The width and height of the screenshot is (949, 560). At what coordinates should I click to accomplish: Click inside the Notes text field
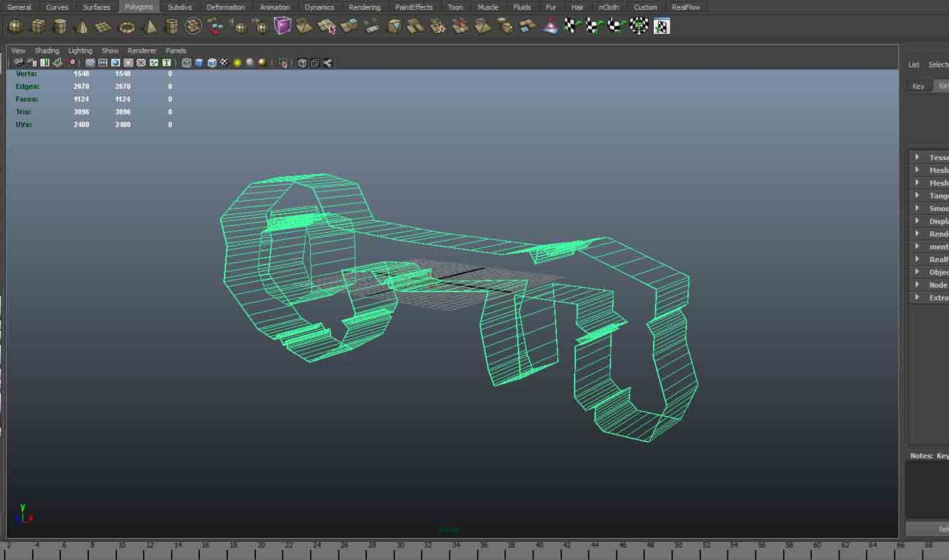(928, 489)
